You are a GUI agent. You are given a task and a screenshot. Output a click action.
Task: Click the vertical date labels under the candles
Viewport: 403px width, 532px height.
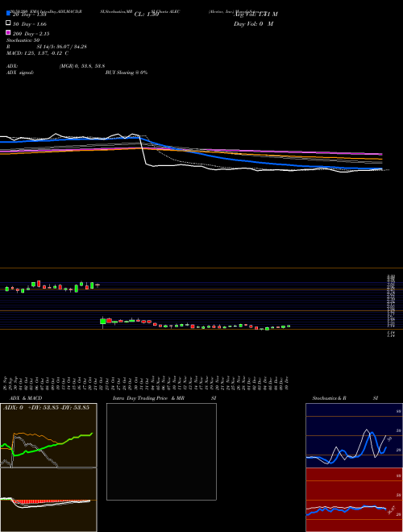147,383
